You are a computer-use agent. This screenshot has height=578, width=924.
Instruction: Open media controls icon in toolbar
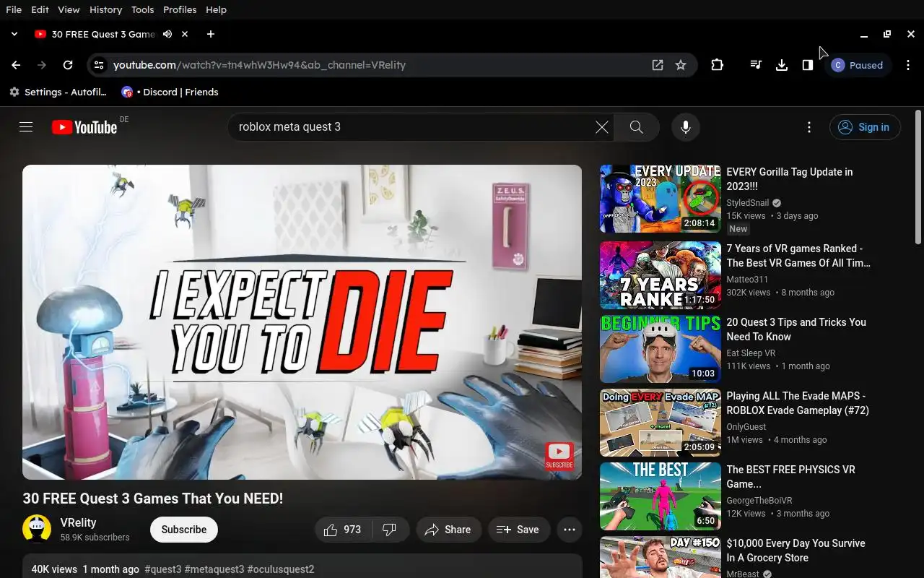[755, 65]
